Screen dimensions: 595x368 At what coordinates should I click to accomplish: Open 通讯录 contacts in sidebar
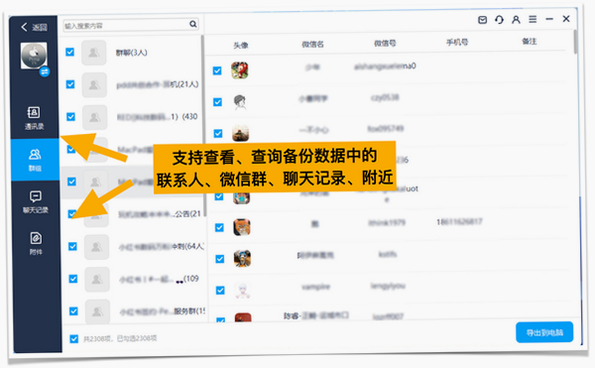[34, 118]
